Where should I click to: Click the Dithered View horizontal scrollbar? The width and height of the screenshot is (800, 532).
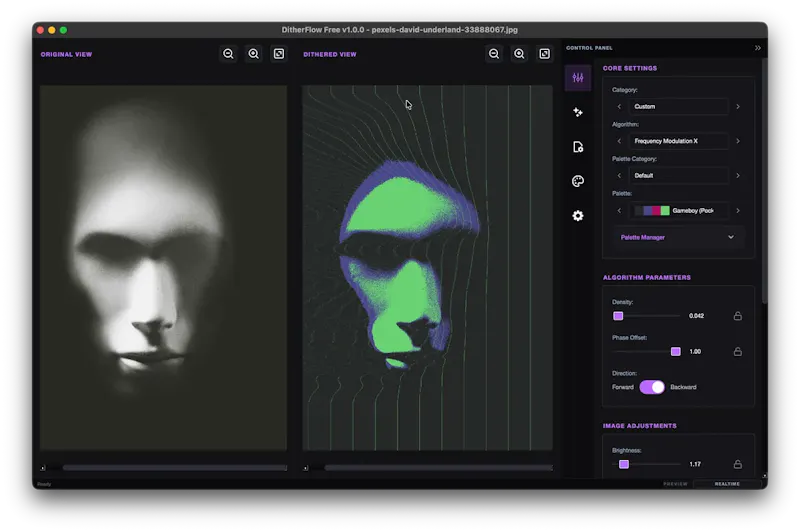[438, 468]
